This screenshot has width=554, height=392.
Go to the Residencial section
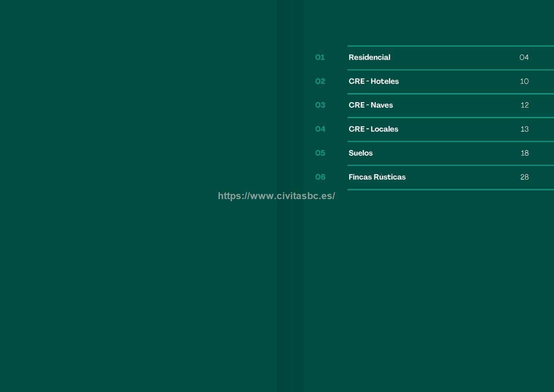tap(369, 57)
